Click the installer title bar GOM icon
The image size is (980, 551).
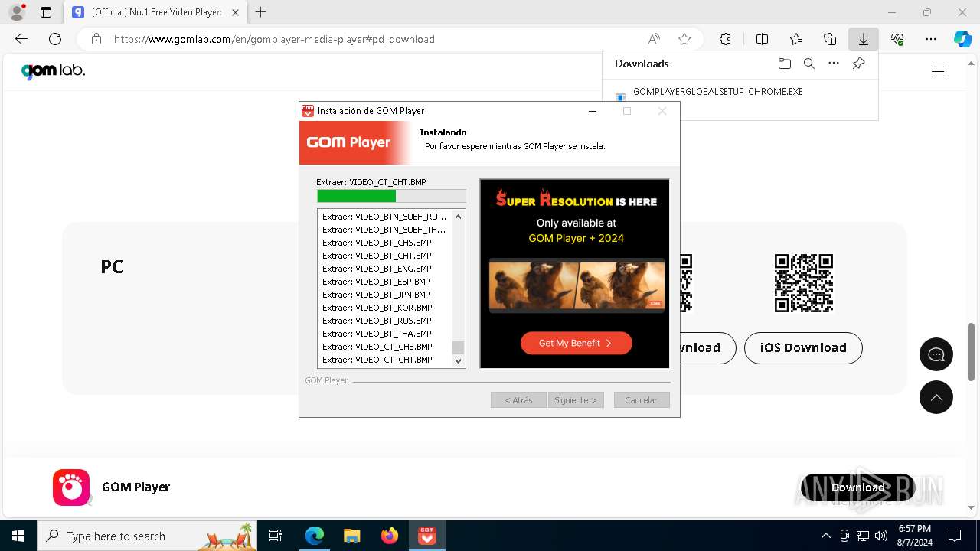click(308, 111)
